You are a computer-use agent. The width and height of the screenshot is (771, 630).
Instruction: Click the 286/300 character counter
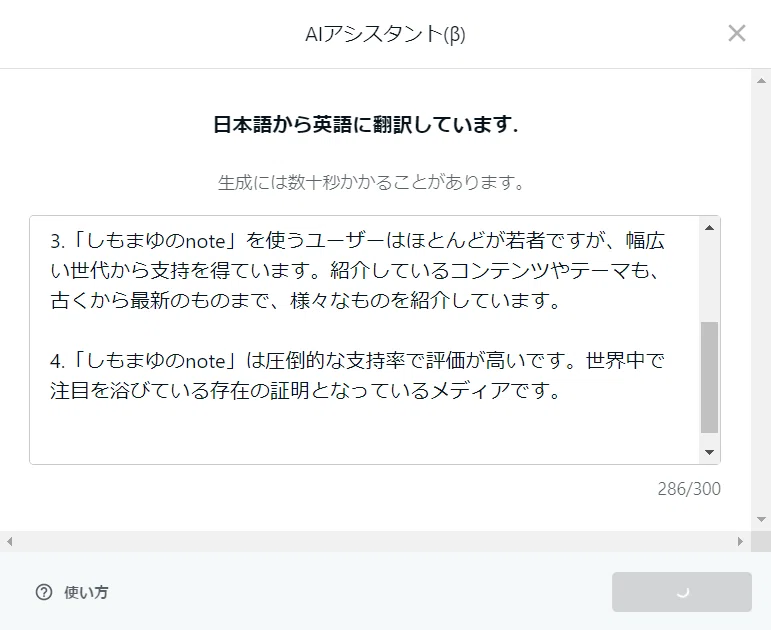click(689, 489)
